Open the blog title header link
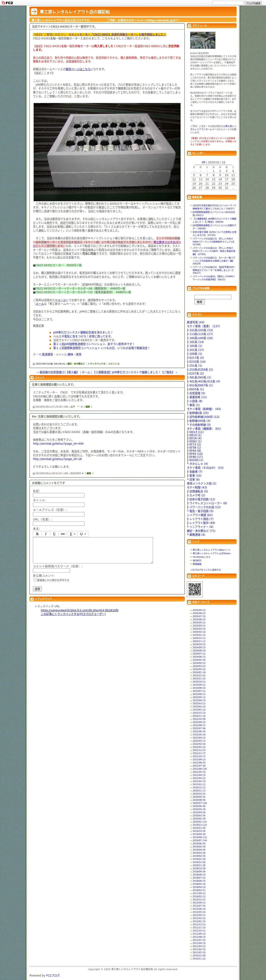This screenshot has height=980, width=266. (75, 12)
